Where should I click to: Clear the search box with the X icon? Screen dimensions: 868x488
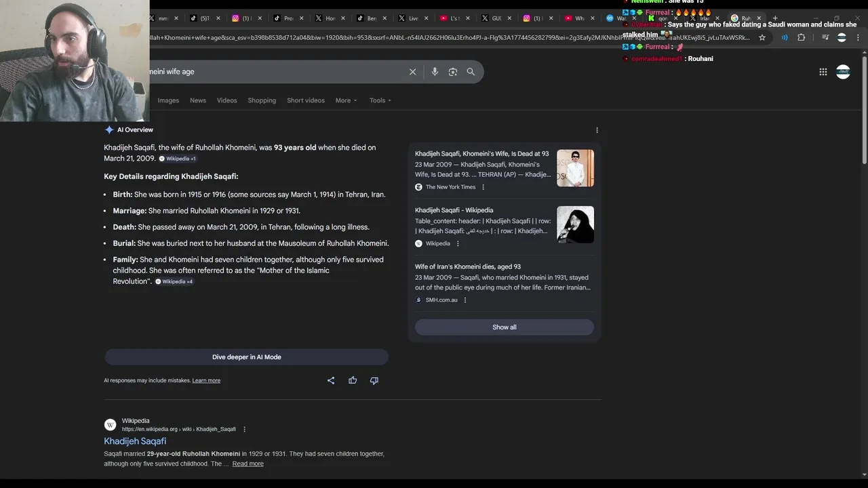click(412, 72)
